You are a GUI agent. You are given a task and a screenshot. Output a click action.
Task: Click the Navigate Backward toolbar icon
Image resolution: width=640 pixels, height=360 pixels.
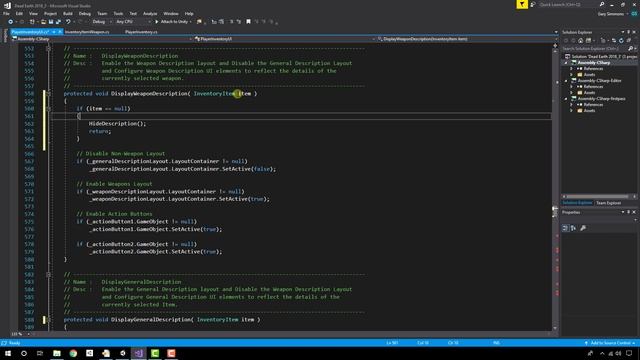coord(10,22)
